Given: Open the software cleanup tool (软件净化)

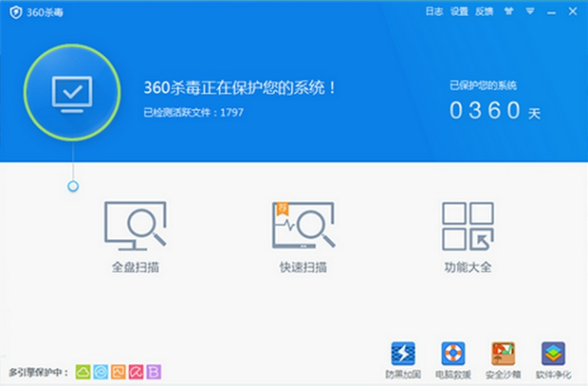Looking at the screenshot, I should [553, 360].
